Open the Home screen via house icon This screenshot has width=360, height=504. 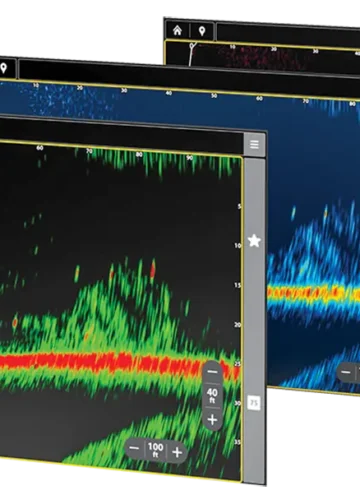(x=177, y=31)
